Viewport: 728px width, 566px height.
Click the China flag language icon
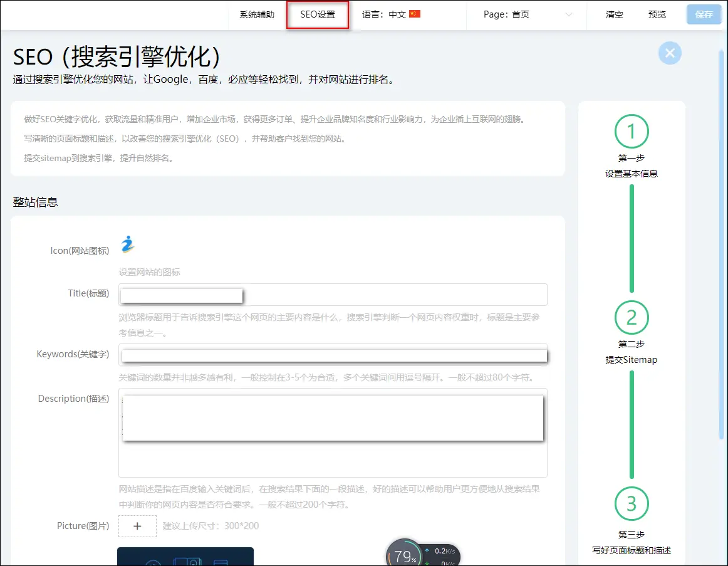pyautogui.click(x=415, y=14)
